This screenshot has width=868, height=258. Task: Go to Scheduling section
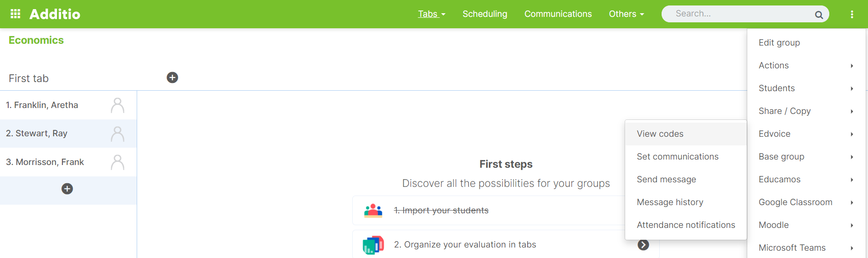(485, 14)
